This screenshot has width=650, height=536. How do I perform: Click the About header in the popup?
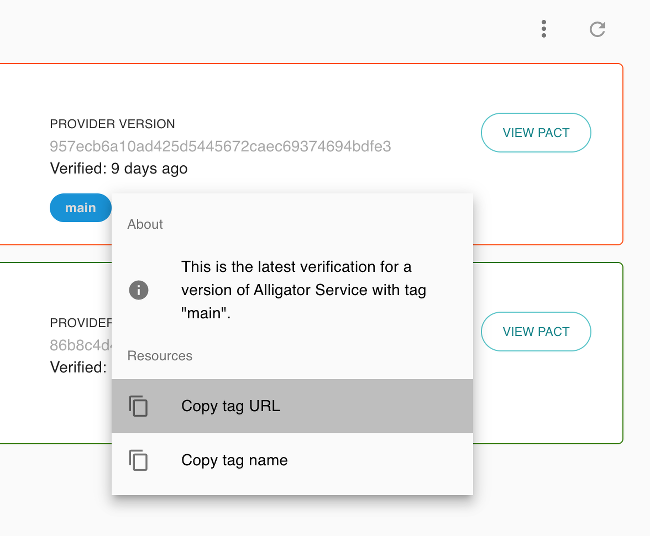(x=145, y=224)
